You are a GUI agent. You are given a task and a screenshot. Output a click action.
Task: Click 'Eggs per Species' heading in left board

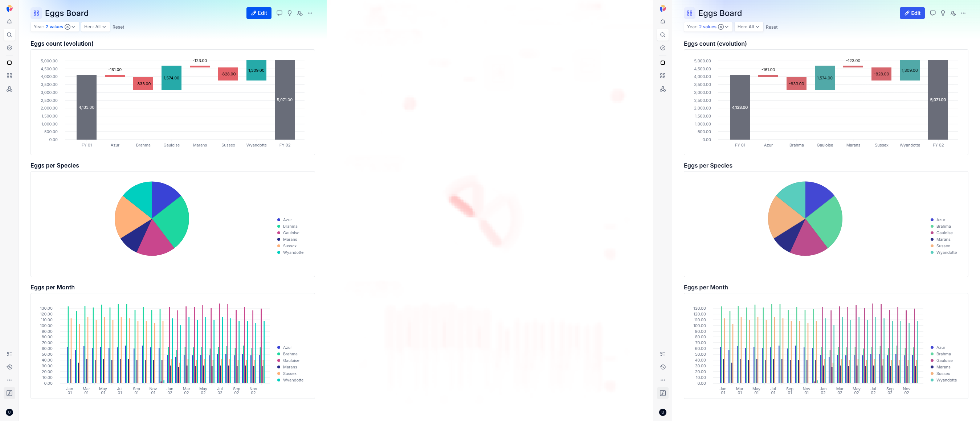tap(55, 165)
